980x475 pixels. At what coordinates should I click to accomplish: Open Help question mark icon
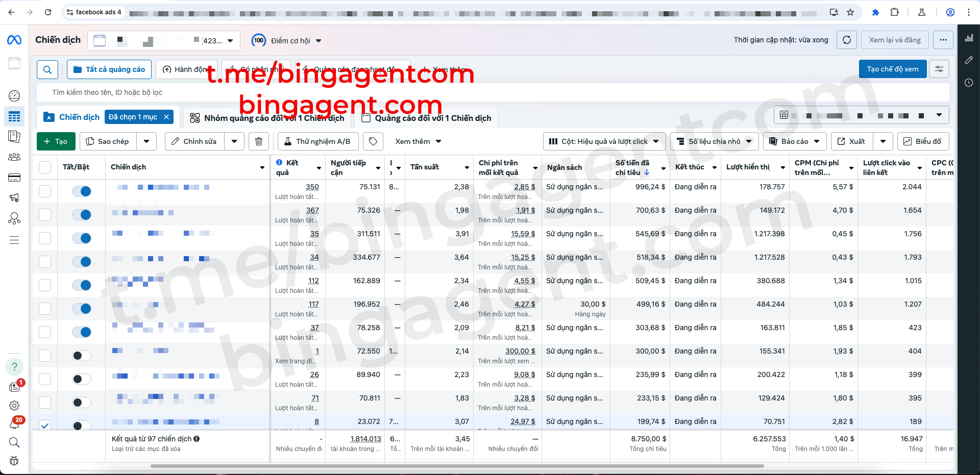pos(14,366)
